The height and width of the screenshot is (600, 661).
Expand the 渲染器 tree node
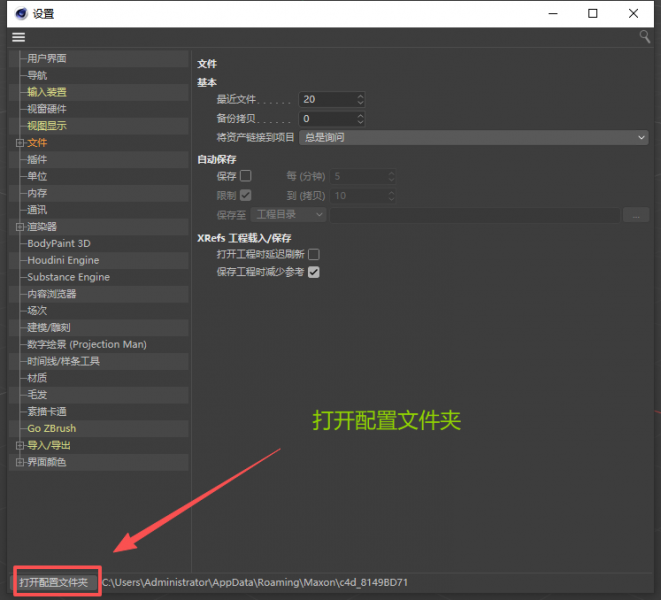(19, 227)
